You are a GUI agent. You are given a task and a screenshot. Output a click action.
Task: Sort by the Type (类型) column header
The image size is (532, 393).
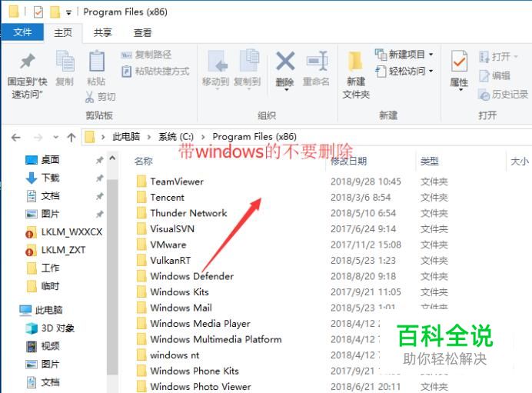point(430,162)
